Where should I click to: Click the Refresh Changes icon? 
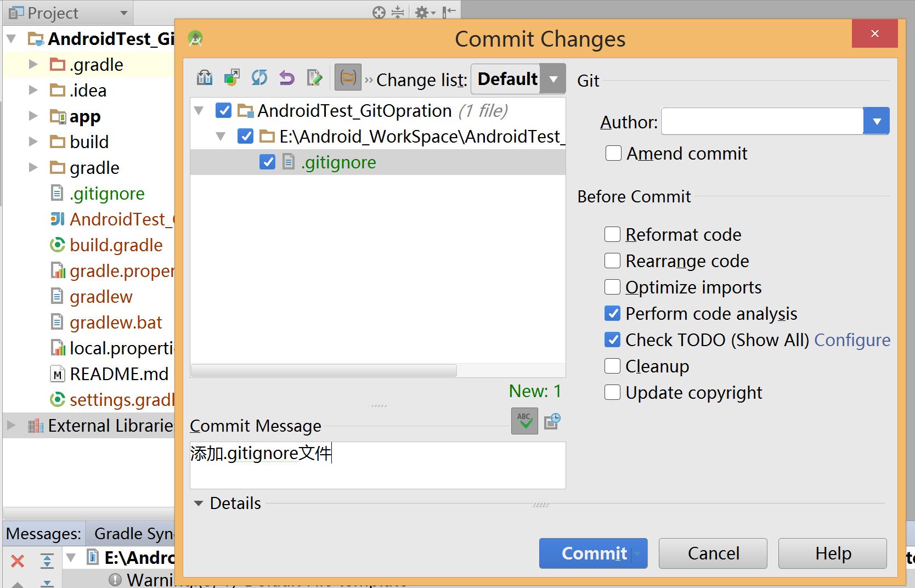click(x=259, y=78)
